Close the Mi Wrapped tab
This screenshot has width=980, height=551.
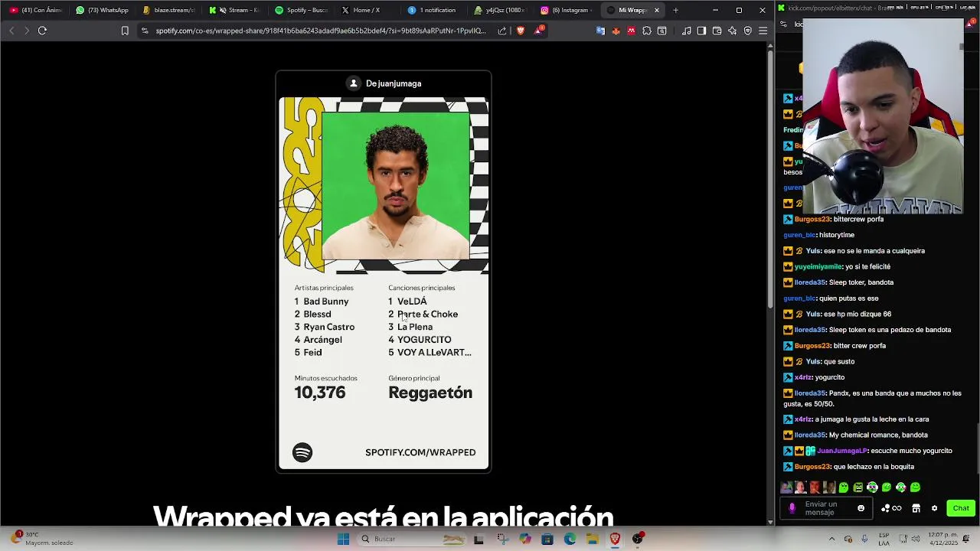[656, 10]
